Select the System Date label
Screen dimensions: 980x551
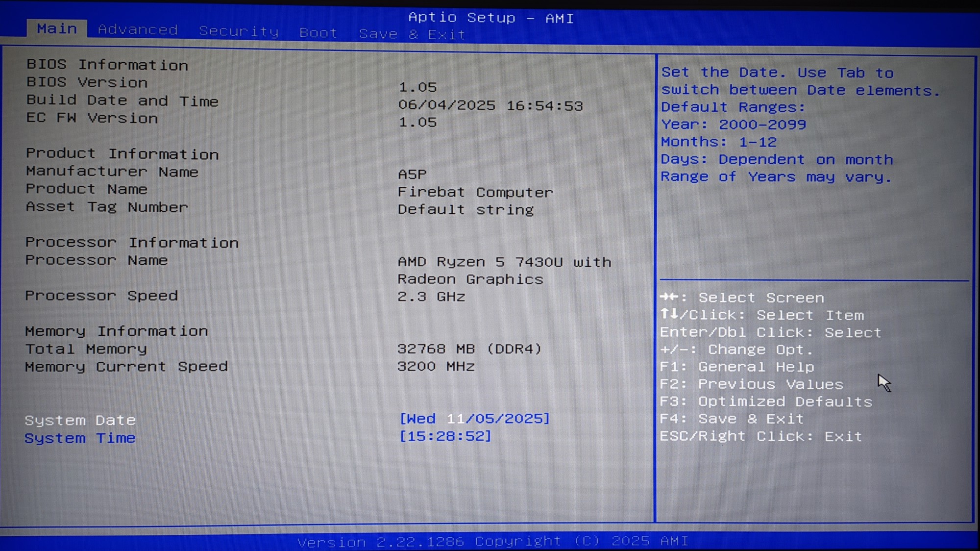pyautogui.click(x=80, y=420)
